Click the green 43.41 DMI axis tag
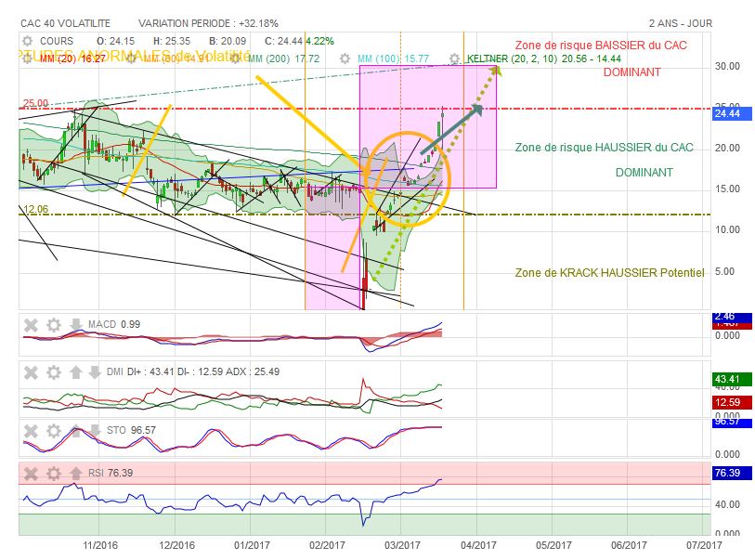This screenshot has height=560, width=755. 732,380
